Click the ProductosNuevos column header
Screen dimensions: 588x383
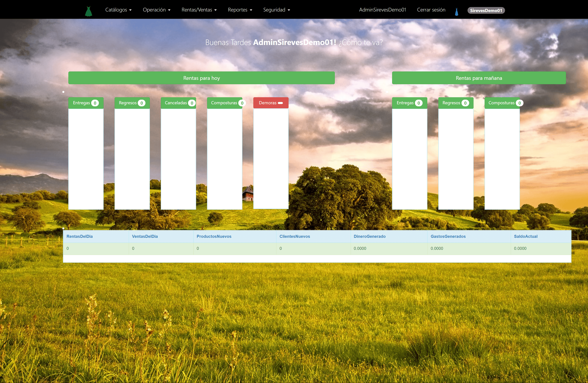tap(214, 236)
